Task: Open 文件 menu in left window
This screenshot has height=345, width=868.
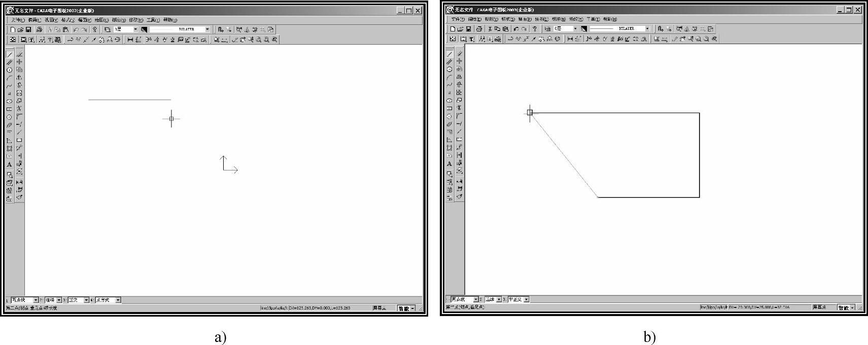Action: pyautogui.click(x=18, y=20)
